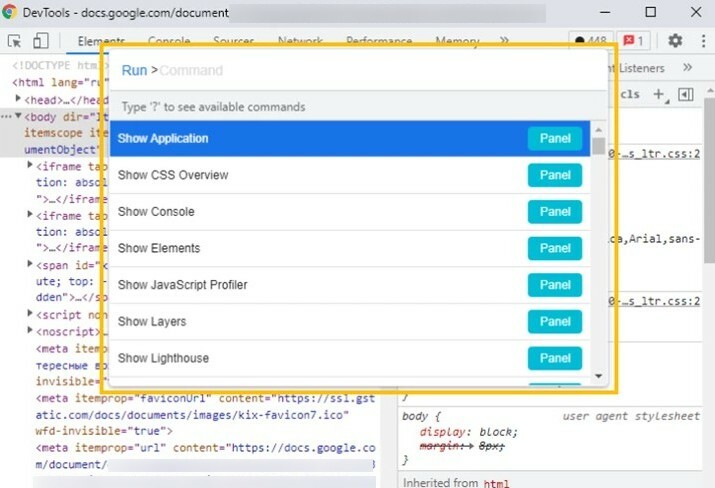The image size is (715, 488).
Task: Open DevTools settings gear
Action: coord(675,41)
